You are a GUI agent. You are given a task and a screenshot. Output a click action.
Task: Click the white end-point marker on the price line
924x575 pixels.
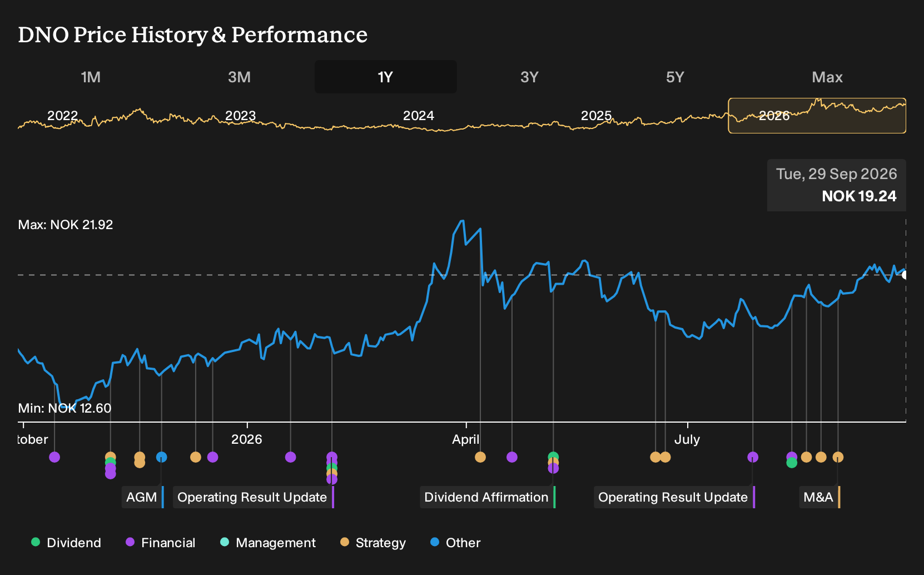pyautogui.click(x=905, y=275)
